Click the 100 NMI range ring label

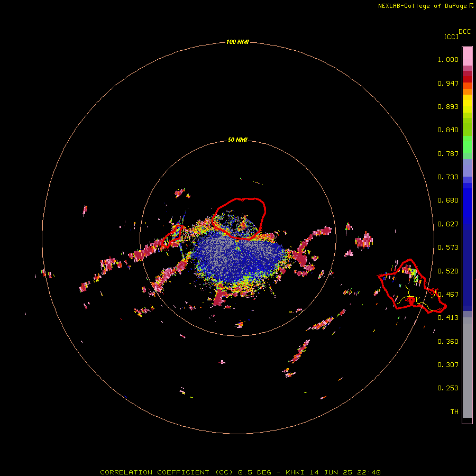coord(237,42)
